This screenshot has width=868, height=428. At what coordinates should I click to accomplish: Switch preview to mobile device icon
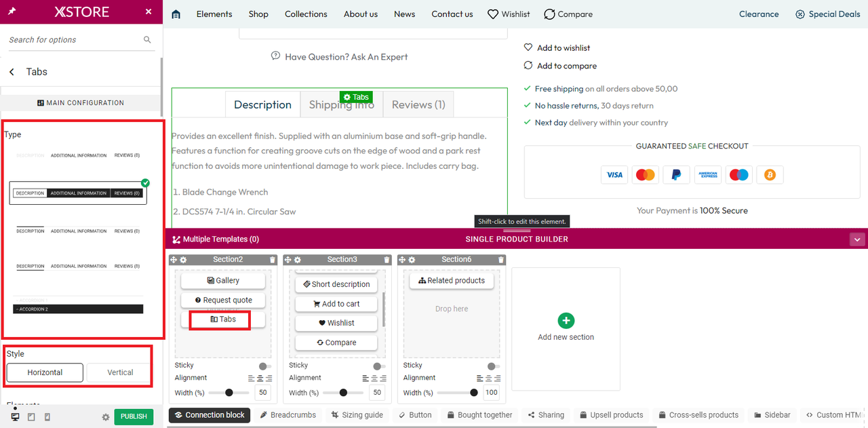tap(47, 416)
